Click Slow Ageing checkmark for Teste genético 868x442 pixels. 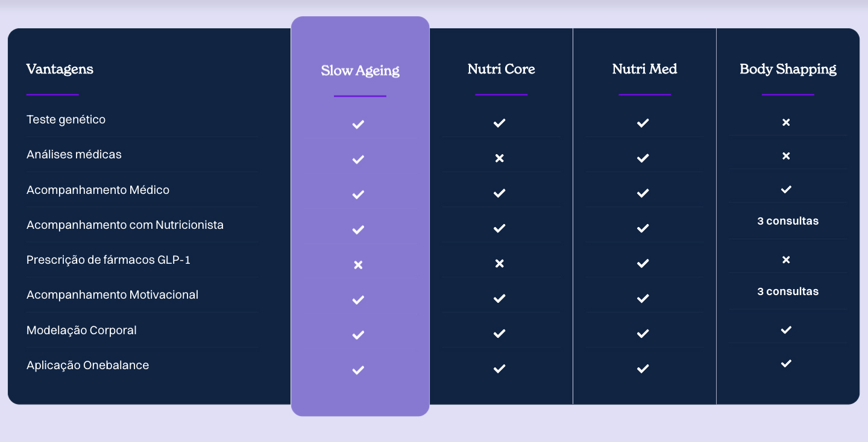(358, 125)
